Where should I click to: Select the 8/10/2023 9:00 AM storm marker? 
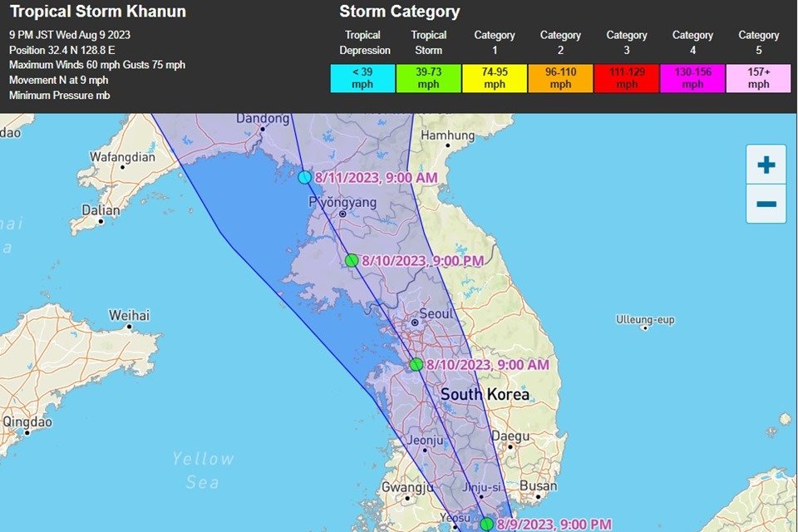pos(416,364)
